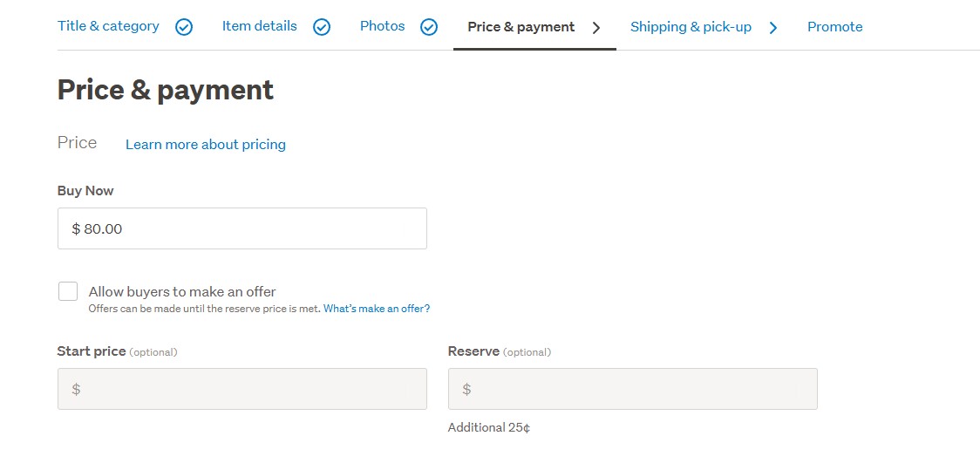Jump to the Shipping & pick-up step
Screen dimensions: 980x463
pyautogui.click(x=691, y=27)
